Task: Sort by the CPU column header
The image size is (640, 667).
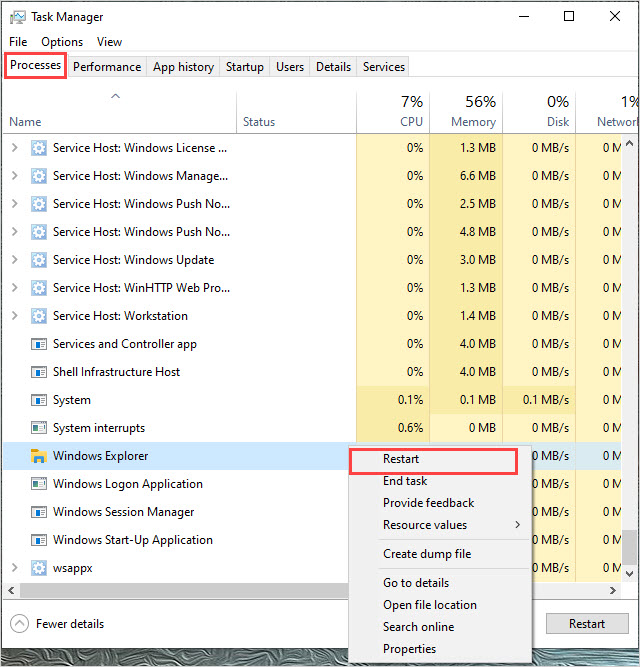Action: pyautogui.click(x=393, y=112)
